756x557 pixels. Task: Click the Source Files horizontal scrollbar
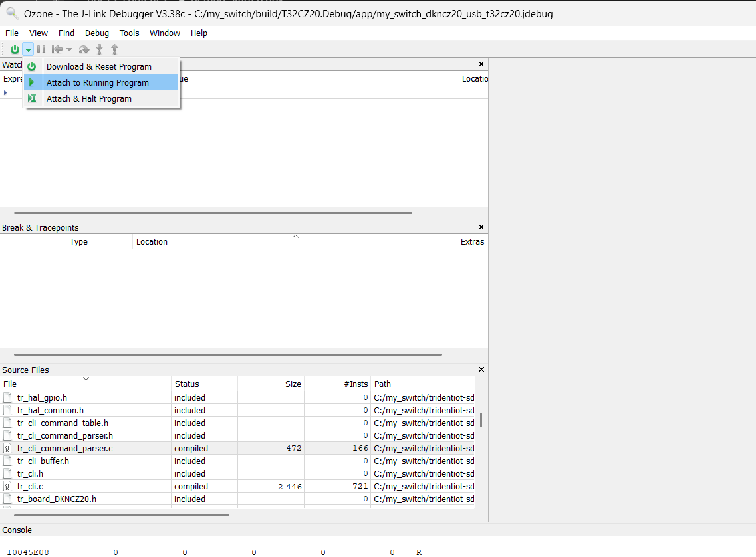(122, 515)
